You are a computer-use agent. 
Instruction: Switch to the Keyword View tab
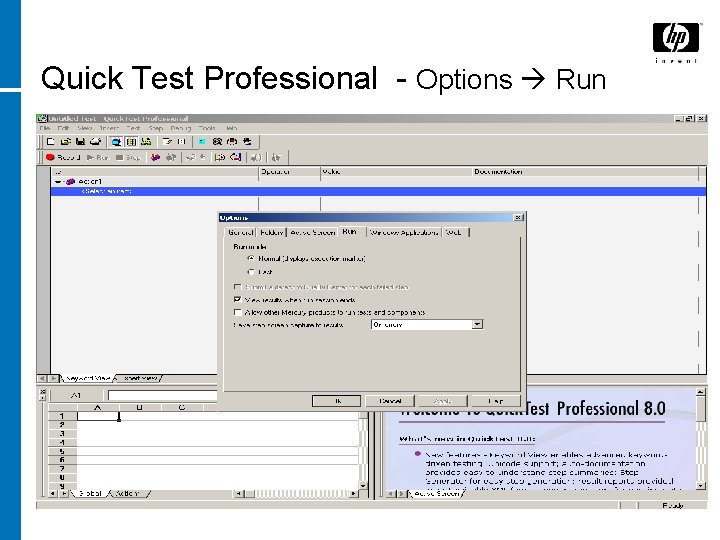click(x=88, y=378)
